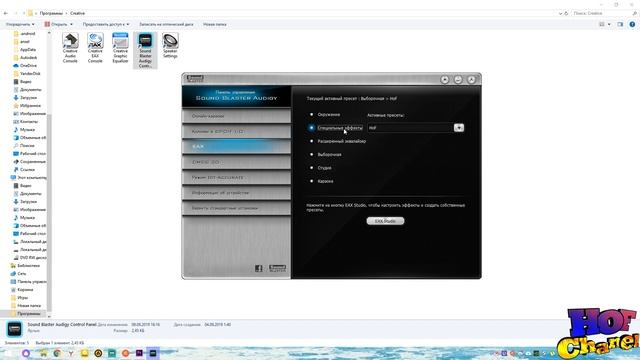Click Вернуть стандартные установки button

click(x=236, y=208)
